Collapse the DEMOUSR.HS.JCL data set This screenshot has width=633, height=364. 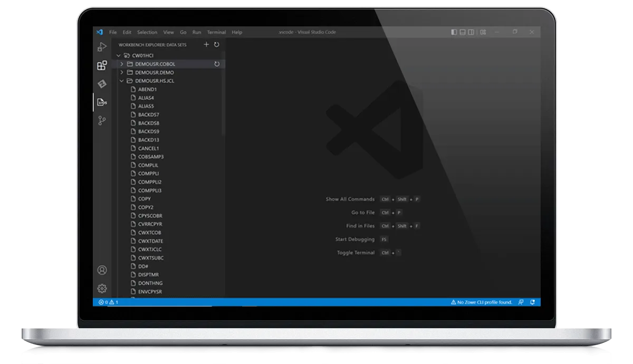tap(122, 81)
